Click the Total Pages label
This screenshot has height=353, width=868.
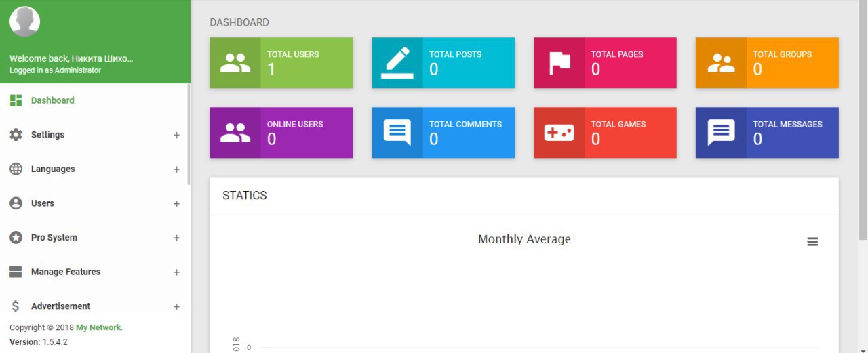tap(617, 54)
